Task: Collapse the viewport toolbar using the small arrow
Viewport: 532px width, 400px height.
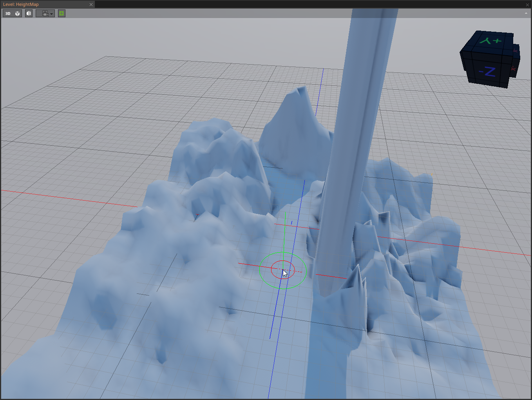Action: coord(526,13)
